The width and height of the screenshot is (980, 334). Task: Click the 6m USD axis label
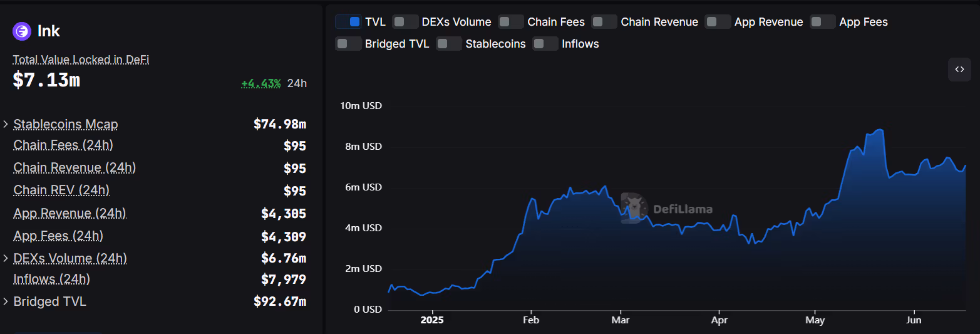363,187
